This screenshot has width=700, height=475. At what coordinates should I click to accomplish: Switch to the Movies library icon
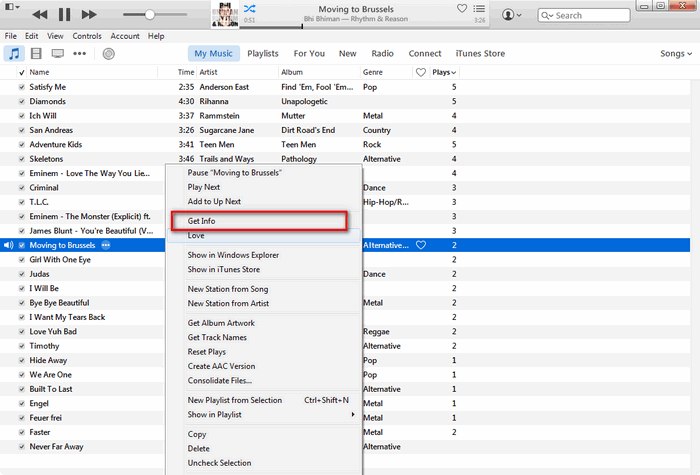[x=36, y=54]
